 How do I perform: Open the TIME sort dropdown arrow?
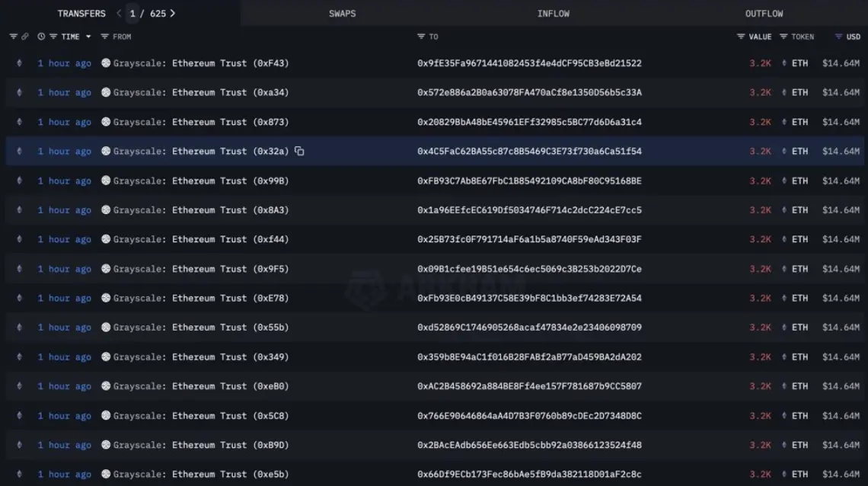(x=88, y=37)
